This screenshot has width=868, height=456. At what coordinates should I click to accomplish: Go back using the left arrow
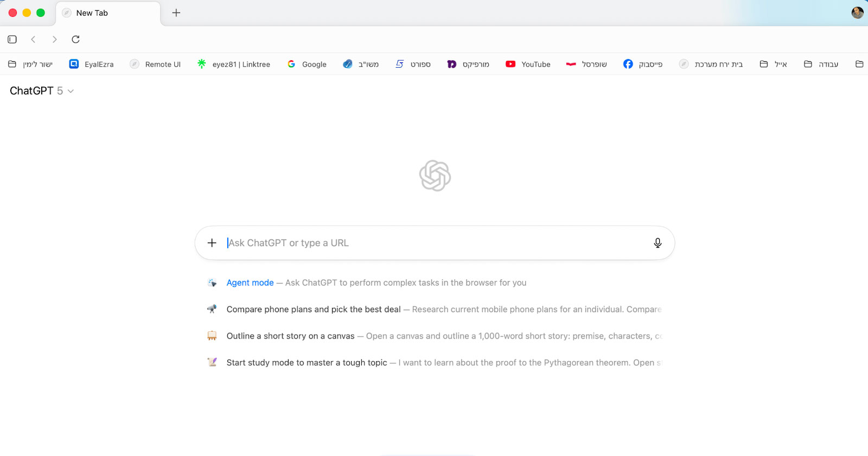(34, 40)
